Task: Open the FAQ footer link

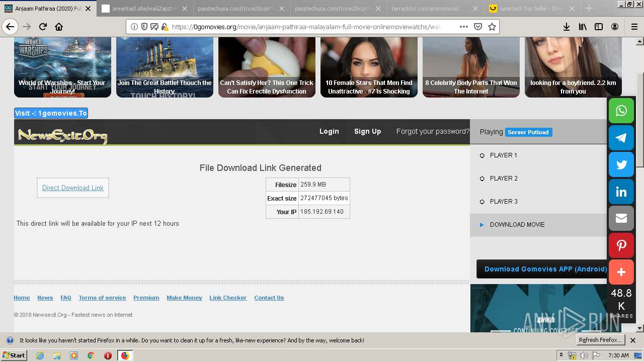Action: click(x=66, y=298)
